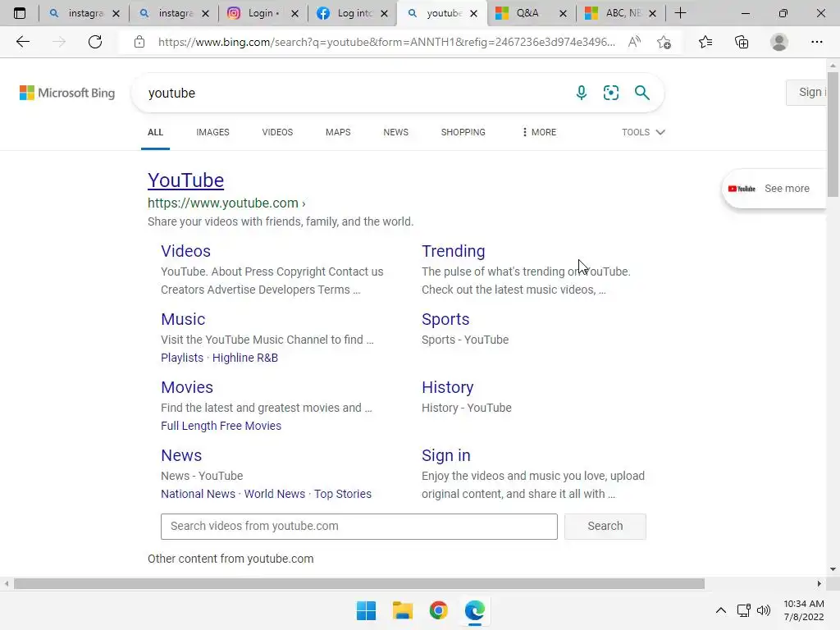The width and height of the screenshot is (840, 630).
Task: Open the Playlists link
Action: coord(182,358)
